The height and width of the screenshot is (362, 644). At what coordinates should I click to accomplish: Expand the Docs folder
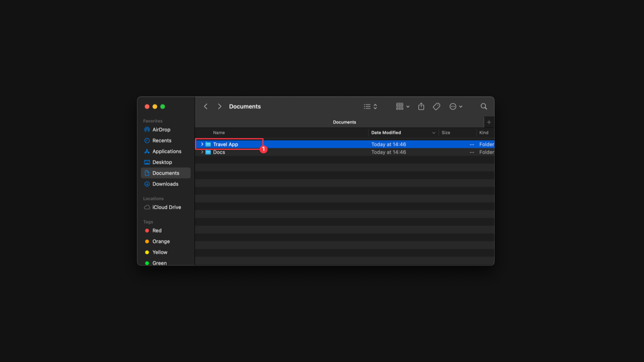click(202, 152)
